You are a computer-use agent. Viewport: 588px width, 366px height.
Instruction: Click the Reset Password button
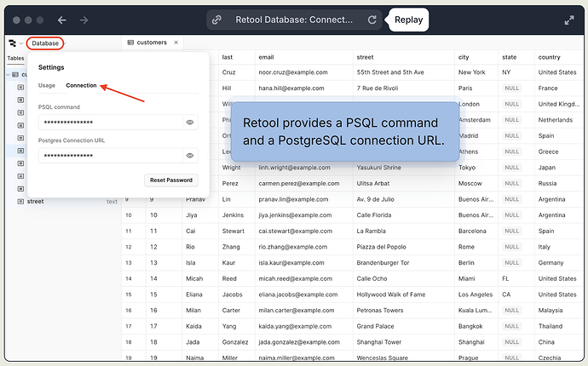[x=171, y=180]
